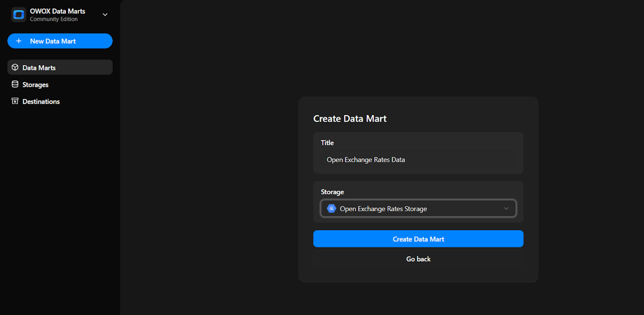
Task: Click the Create Data Mart heading
Action: click(350, 119)
